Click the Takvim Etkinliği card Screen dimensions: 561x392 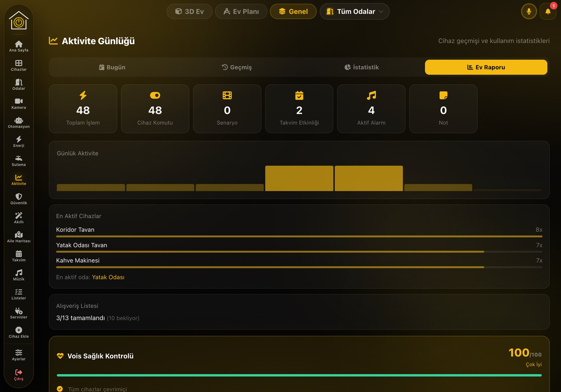(299, 109)
